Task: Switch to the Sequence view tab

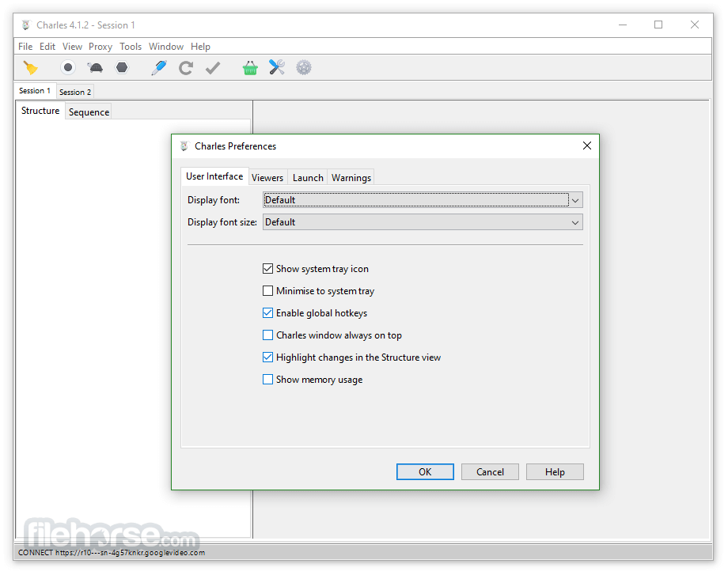Action: pos(89,112)
